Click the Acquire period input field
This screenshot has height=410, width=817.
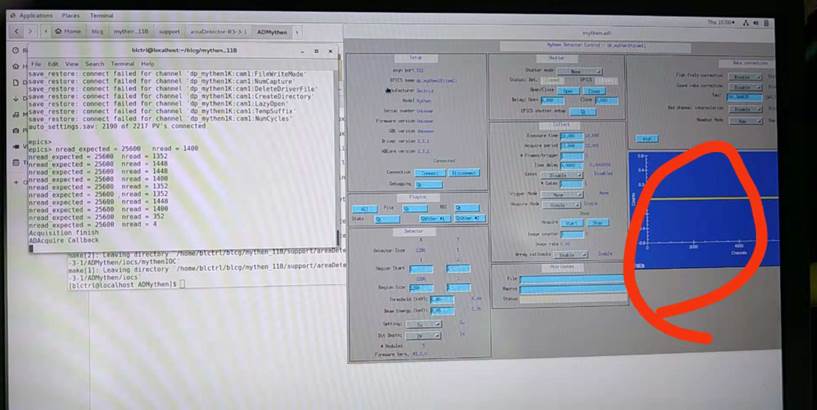tap(572, 146)
